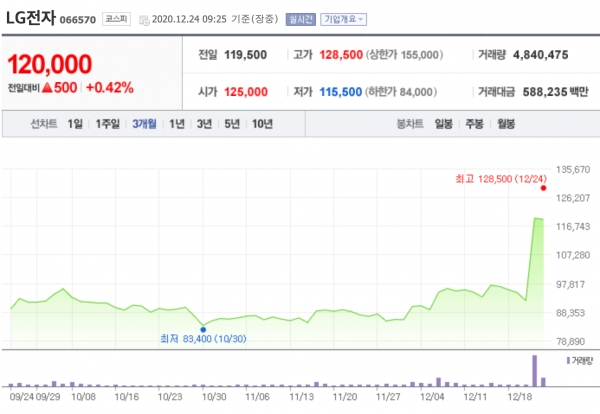Select the 5년 line chart tab

[232, 124]
